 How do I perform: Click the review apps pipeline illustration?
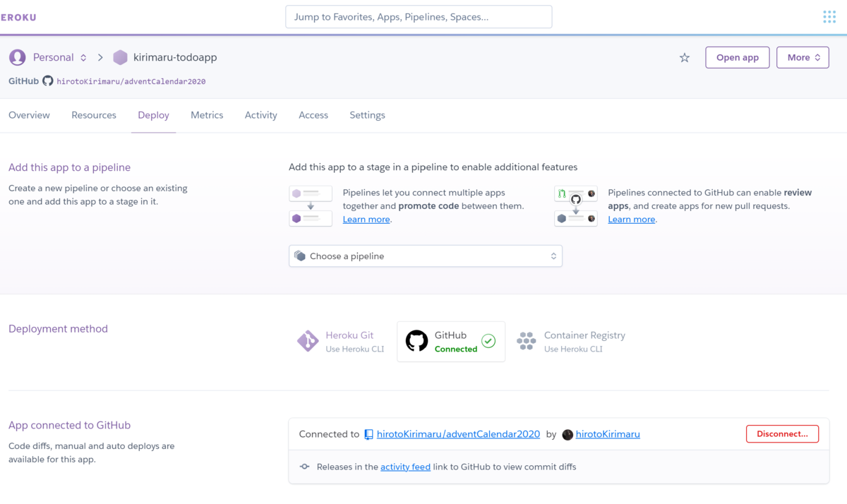pos(576,206)
